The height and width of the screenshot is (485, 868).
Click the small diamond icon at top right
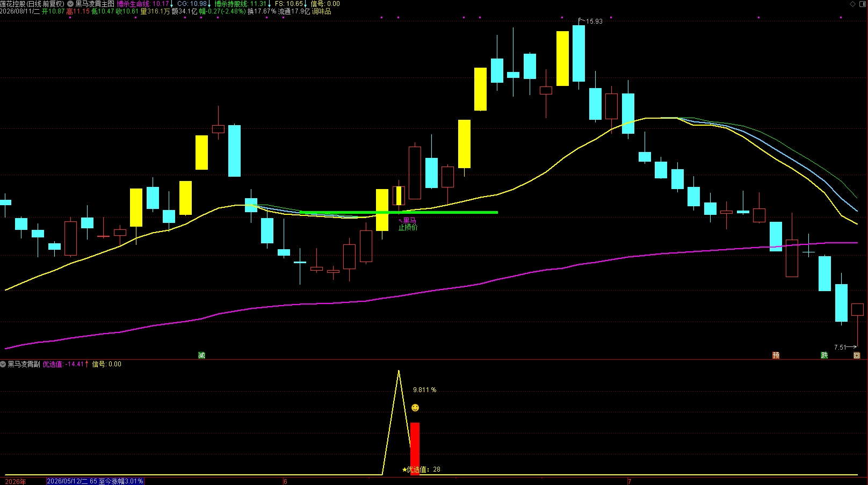852,4
